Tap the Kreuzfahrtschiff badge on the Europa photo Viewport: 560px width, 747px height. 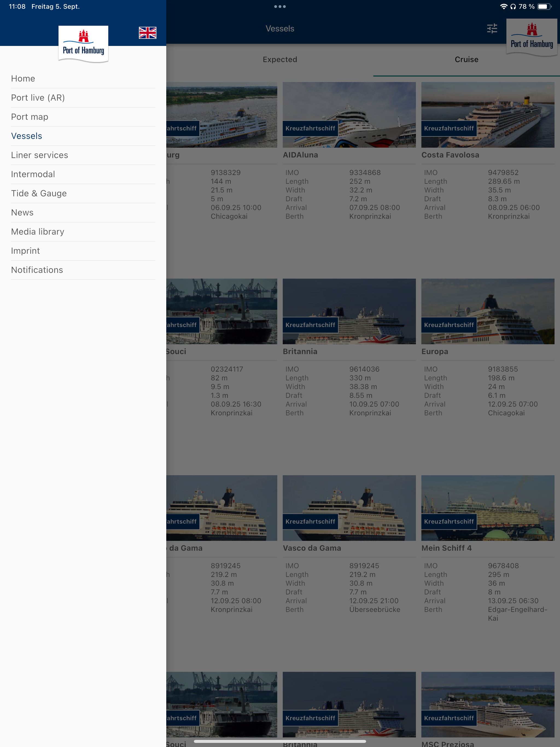[x=449, y=325]
